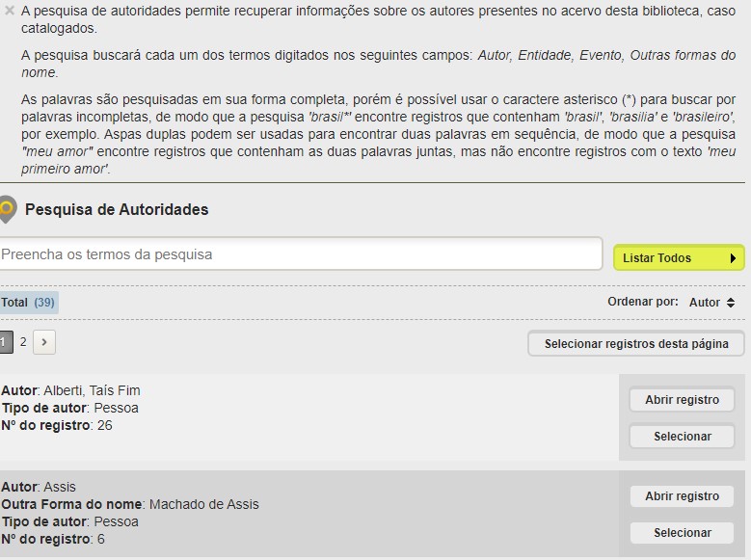Close the help text with the X icon
Screen dimensions: 751x560
(10, 12)
